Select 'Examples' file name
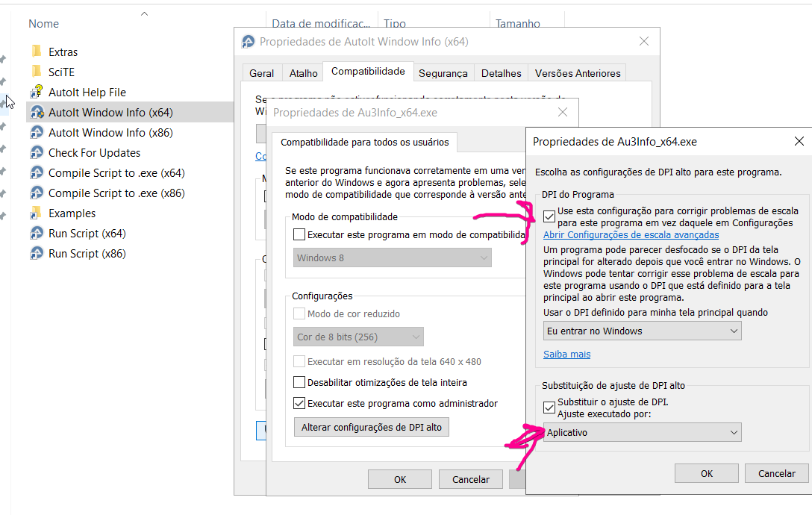Image resolution: width=812 pixels, height=515 pixels. click(72, 213)
